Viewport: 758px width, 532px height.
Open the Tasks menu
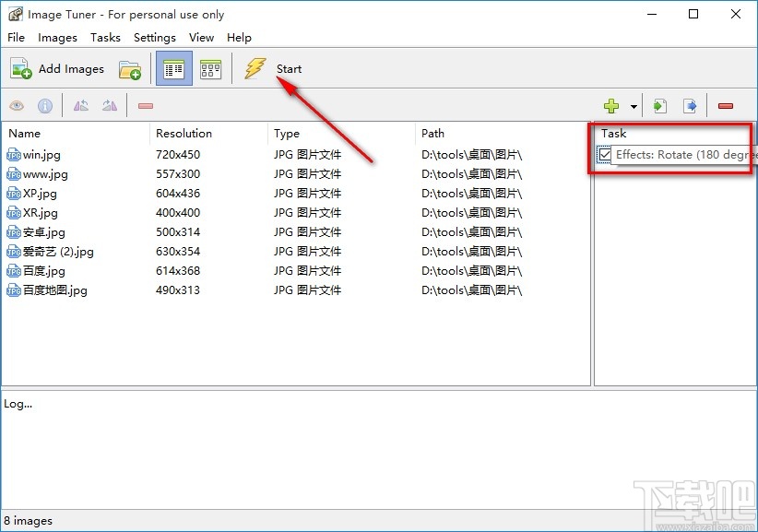pyautogui.click(x=105, y=37)
